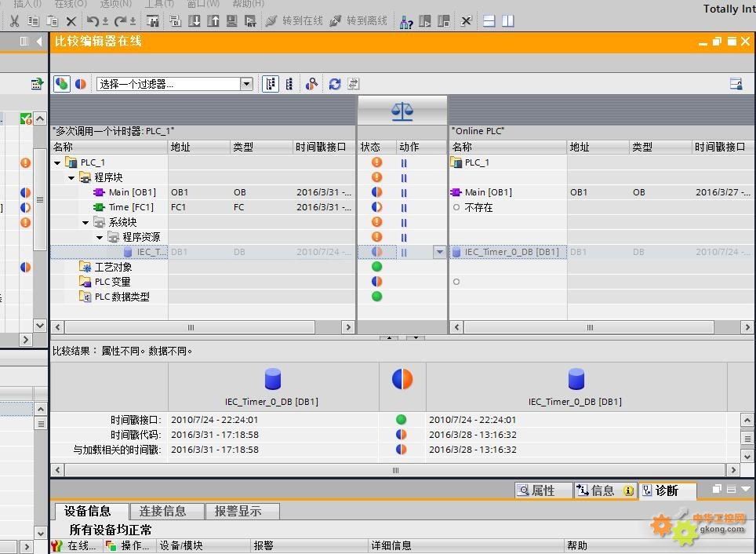
Task: Open action dropdown on IEC_Timer row
Action: click(x=439, y=252)
